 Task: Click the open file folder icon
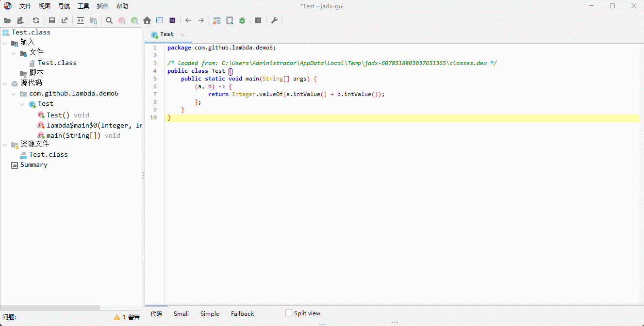point(7,20)
